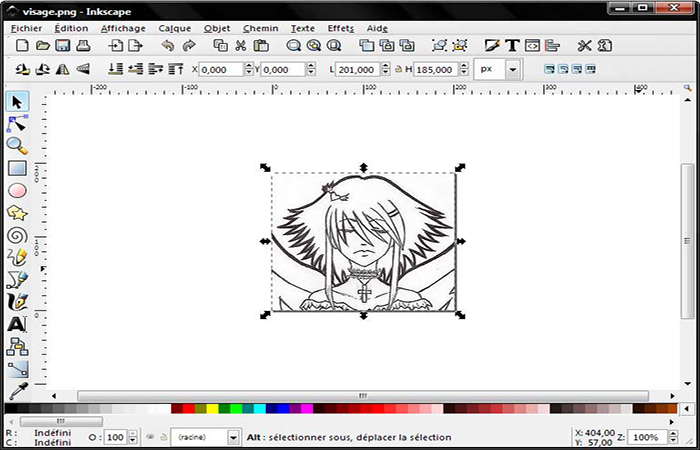Pick the yellow swatch in palette
The height and width of the screenshot is (450, 700).
[211, 409]
